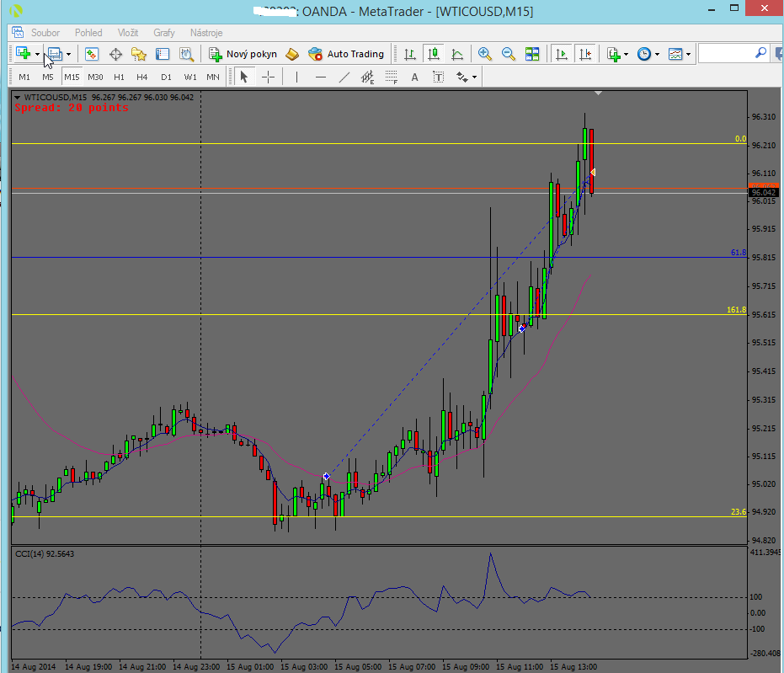Screen dimensions: 784x673
Task: Open the Pohled menu
Action: pyautogui.click(x=88, y=33)
